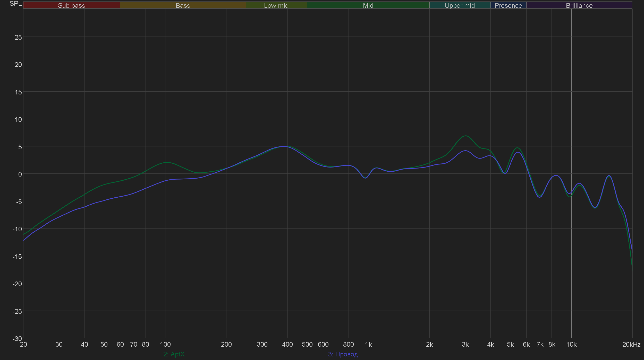
Task: Select the Bass frequency band header
Action: 183,5
